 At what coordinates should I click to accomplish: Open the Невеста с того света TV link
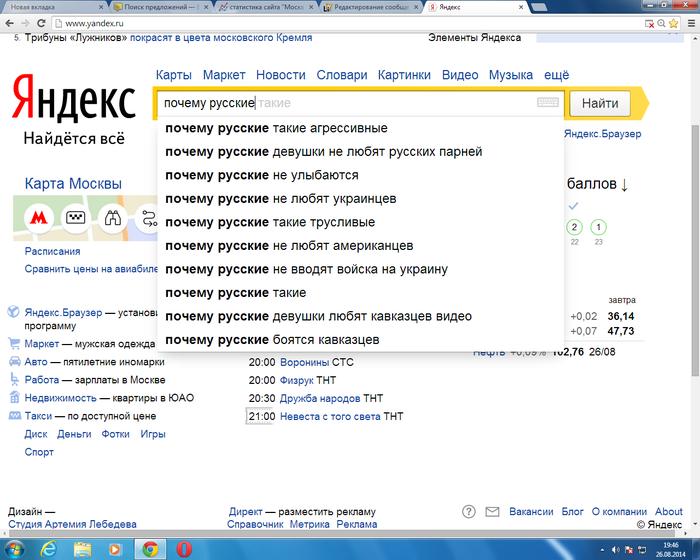[x=329, y=416]
